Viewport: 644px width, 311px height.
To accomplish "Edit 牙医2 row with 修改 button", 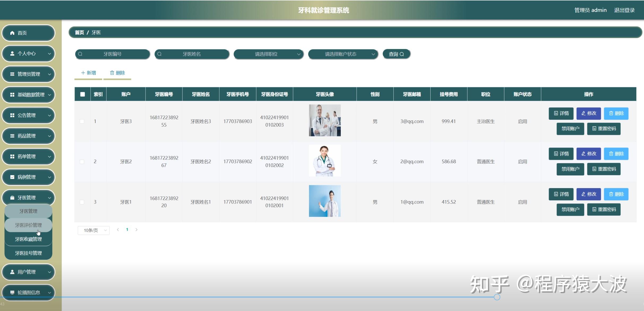I will 589,154.
